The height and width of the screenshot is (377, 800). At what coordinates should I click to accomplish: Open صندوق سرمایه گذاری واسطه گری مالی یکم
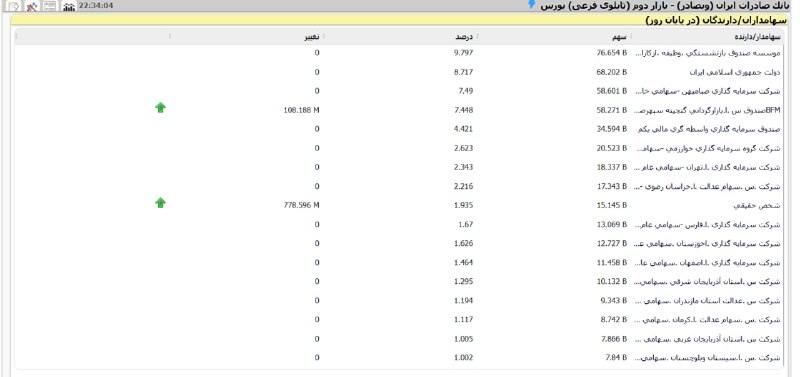click(x=709, y=130)
